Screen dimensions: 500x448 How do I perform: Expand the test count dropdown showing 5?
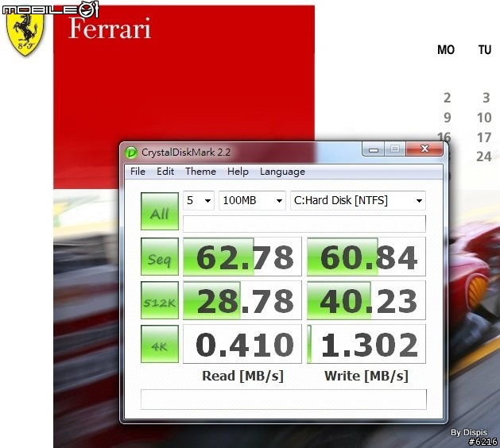(x=199, y=200)
